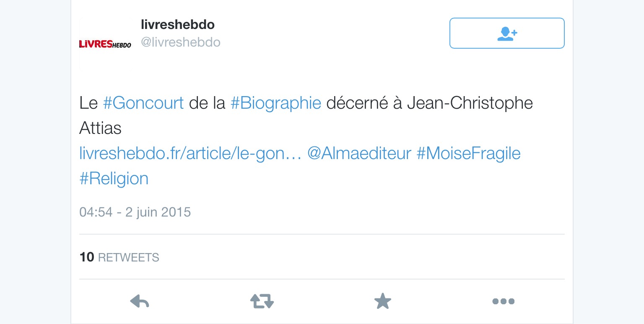Open the #Religion hashtag
This screenshot has height=324, width=644.
click(x=114, y=178)
